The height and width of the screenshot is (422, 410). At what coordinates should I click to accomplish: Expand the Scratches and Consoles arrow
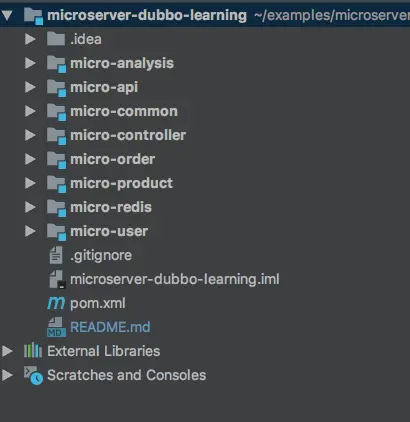click(7, 375)
